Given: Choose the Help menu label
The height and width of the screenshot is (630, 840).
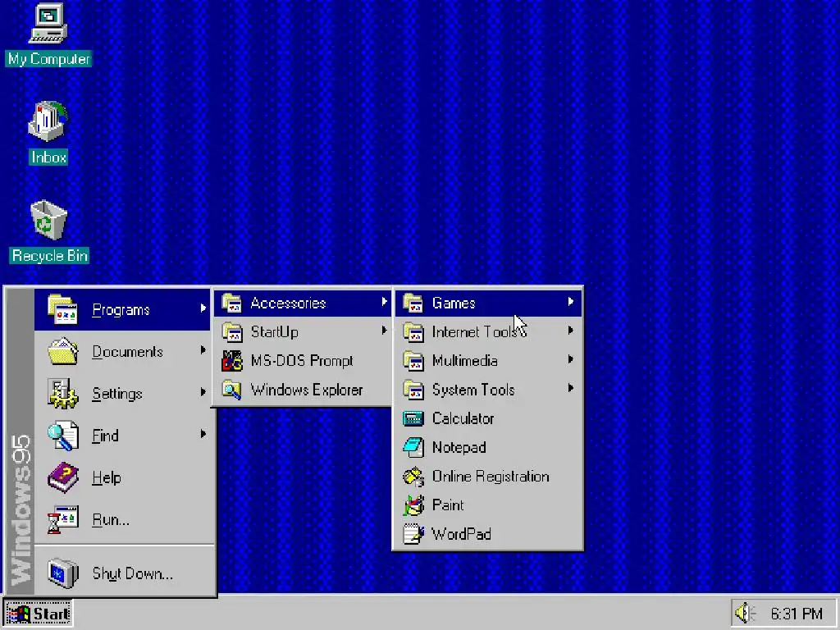Looking at the screenshot, I should tap(106, 478).
